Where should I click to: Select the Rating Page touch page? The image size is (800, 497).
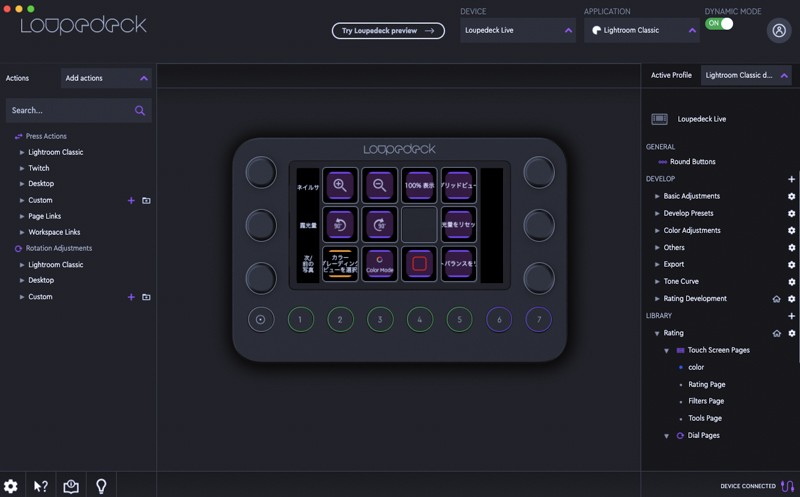[707, 384]
